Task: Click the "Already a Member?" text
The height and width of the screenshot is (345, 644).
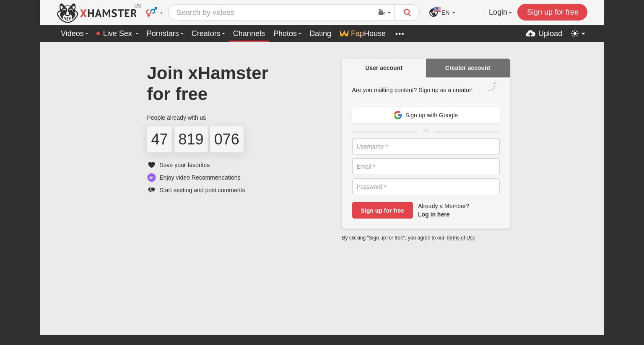Action: coord(444,206)
